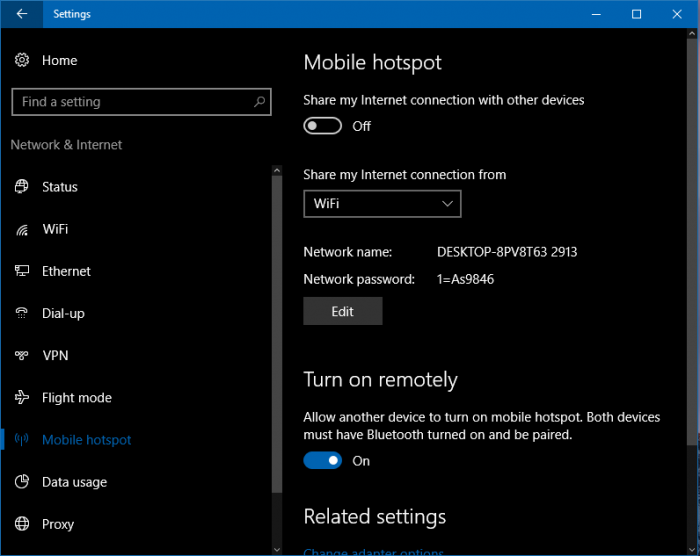The width and height of the screenshot is (700, 556).
Task: Click the Status globe icon
Action: 22,186
